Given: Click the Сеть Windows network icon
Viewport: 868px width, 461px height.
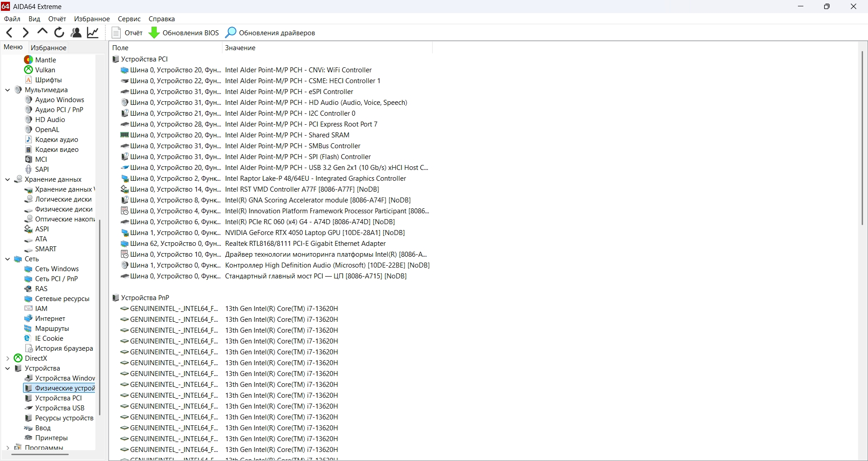Looking at the screenshot, I should (x=28, y=269).
